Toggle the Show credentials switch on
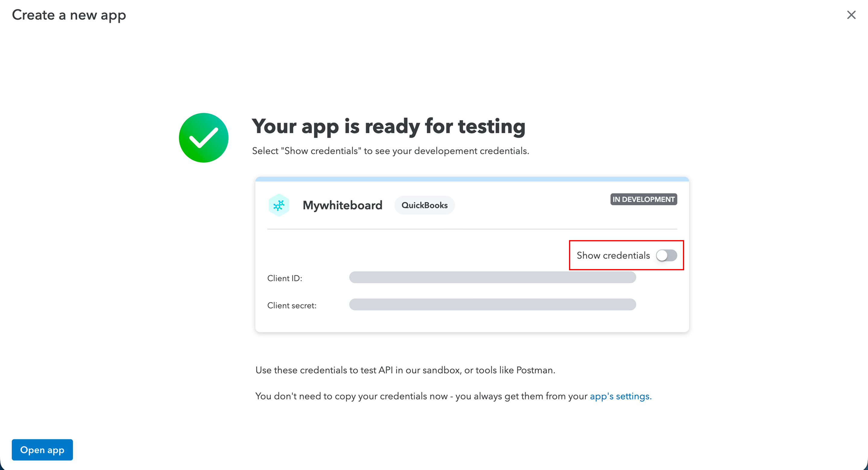This screenshot has width=868, height=470. (x=666, y=255)
